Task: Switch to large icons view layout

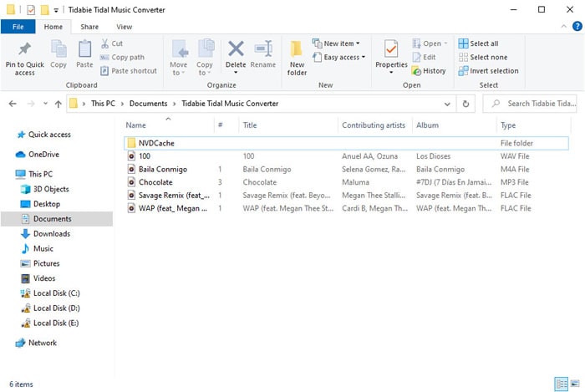Action: click(x=575, y=384)
